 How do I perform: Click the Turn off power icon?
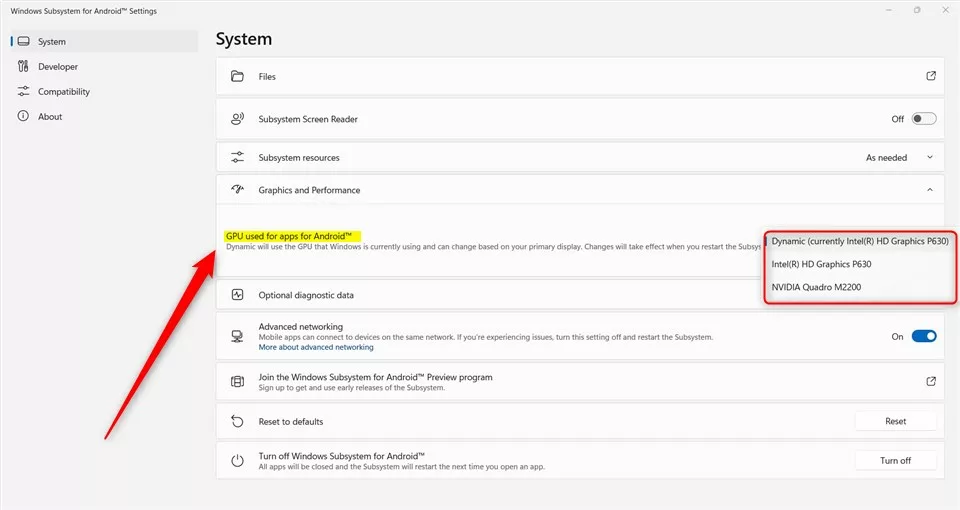[x=238, y=461]
